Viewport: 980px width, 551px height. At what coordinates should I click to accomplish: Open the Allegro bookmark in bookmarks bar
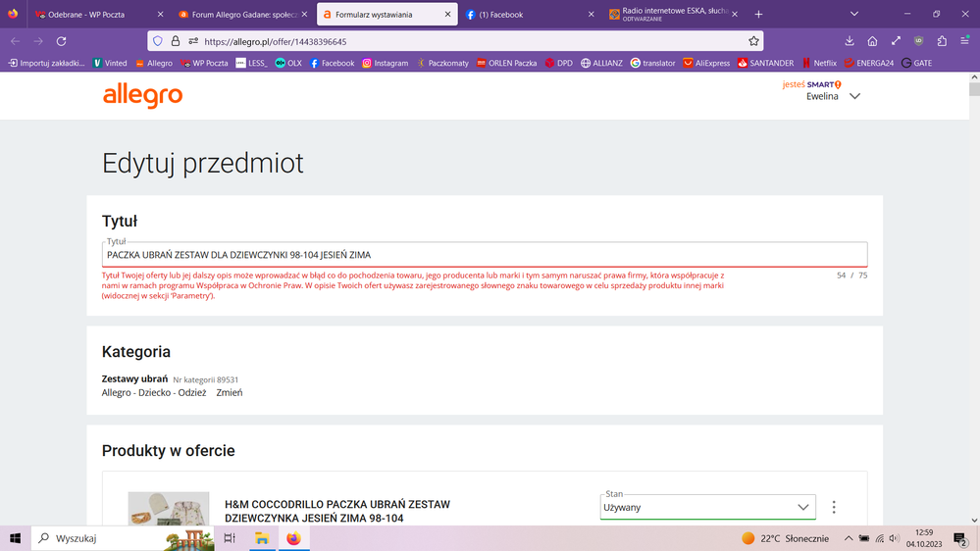coord(154,63)
